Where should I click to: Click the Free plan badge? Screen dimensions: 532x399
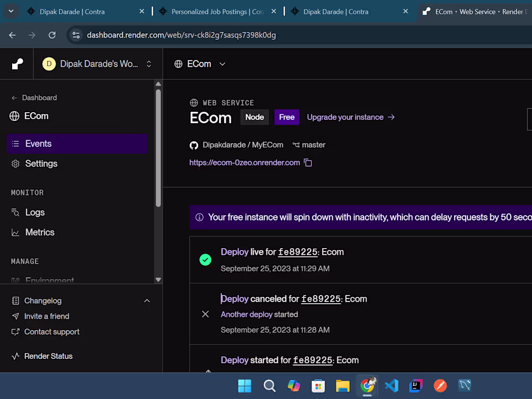coord(287,117)
